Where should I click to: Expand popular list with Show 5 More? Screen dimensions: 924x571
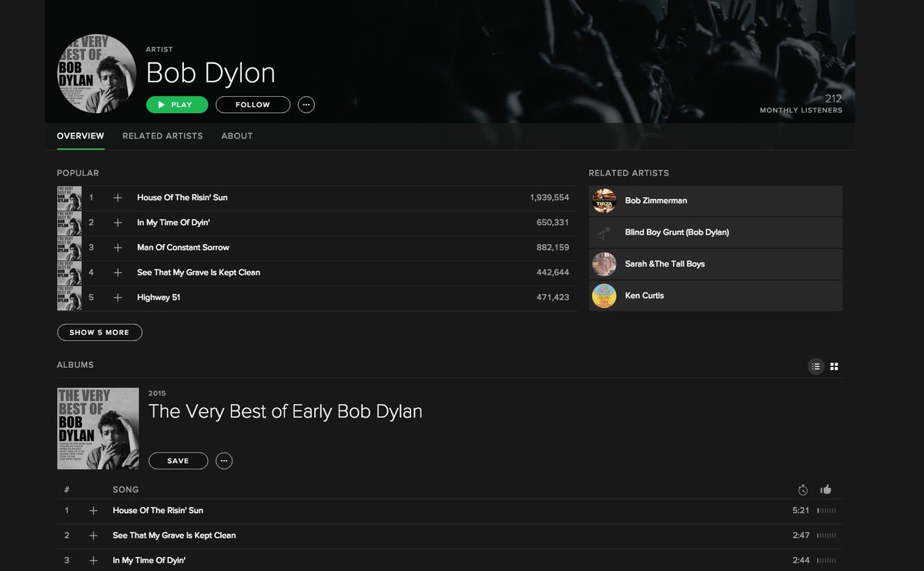coord(99,332)
